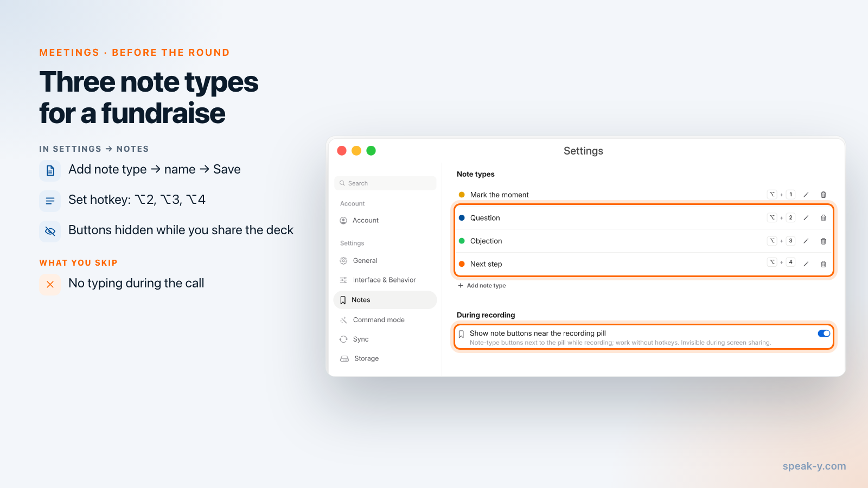This screenshot has width=868, height=488.
Task: Click the lines icon beside Set hotkey
Action: 50,201
